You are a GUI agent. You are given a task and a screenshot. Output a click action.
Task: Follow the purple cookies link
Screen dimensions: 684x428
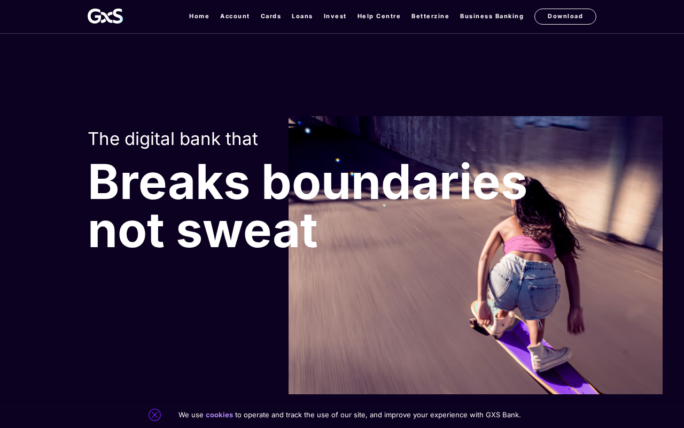click(219, 415)
